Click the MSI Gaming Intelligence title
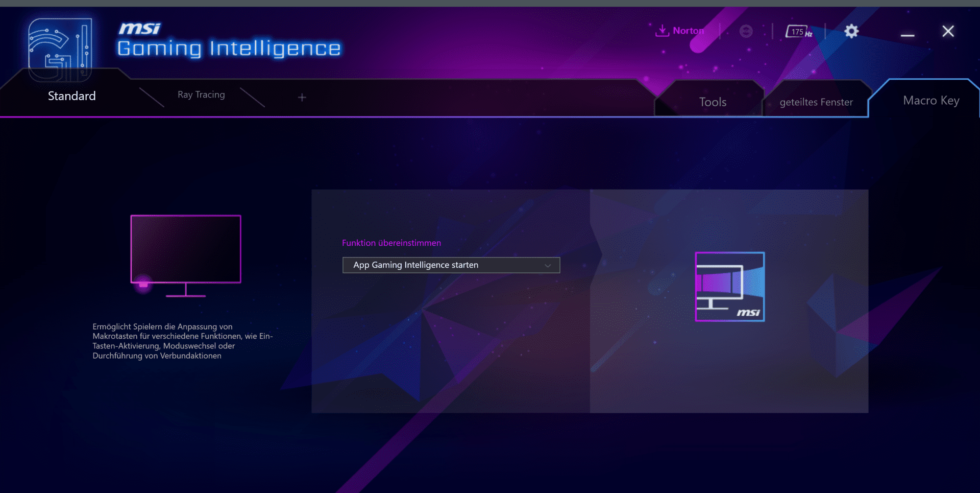This screenshot has width=980, height=493. pyautogui.click(x=229, y=41)
